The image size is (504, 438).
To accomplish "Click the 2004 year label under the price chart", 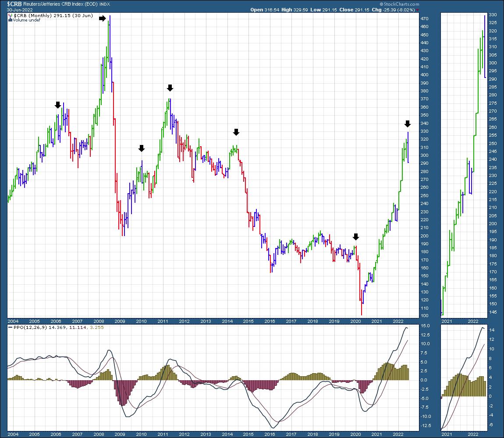I will (13, 321).
